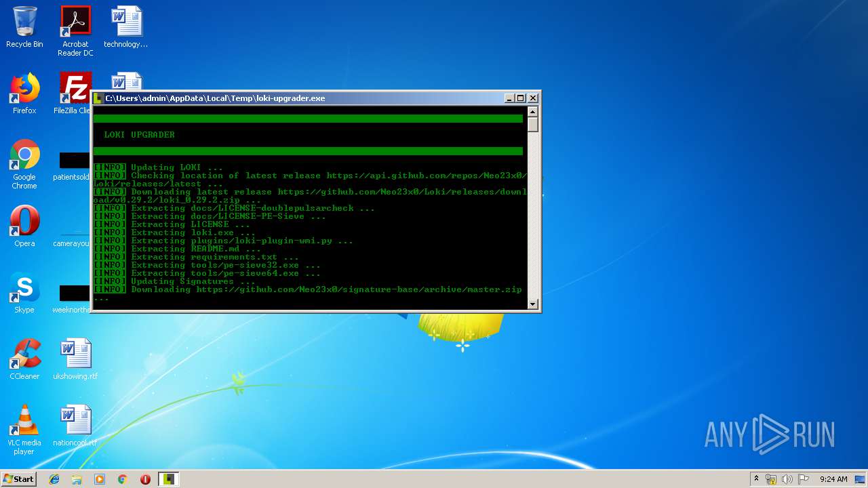Launch VLC media player shortcut
Viewport: 868px width, 488px height.
24,430
